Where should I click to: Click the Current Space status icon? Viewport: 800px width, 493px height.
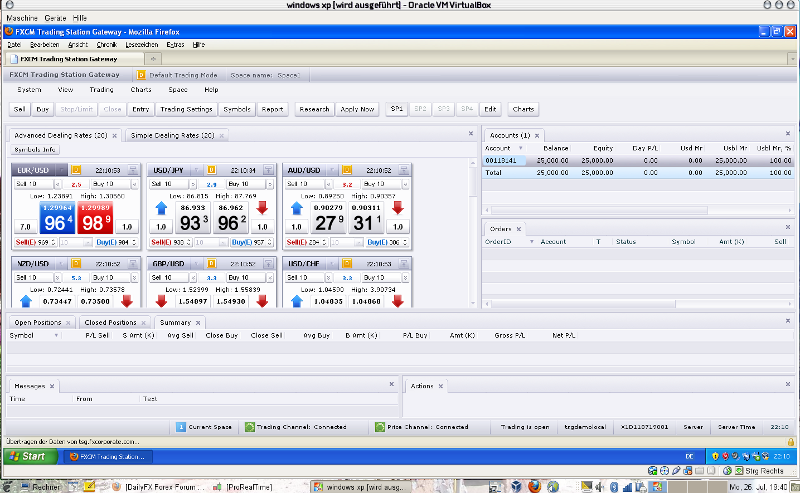click(180, 427)
